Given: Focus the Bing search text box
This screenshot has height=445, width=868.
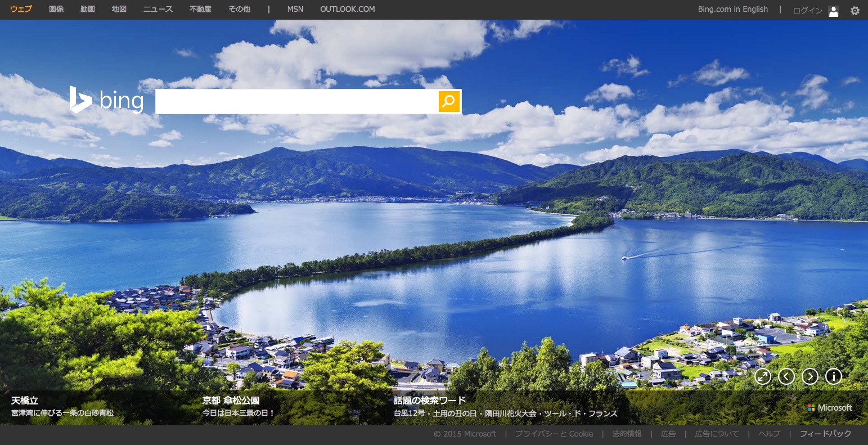Looking at the screenshot, I should (x=296, y=101).
